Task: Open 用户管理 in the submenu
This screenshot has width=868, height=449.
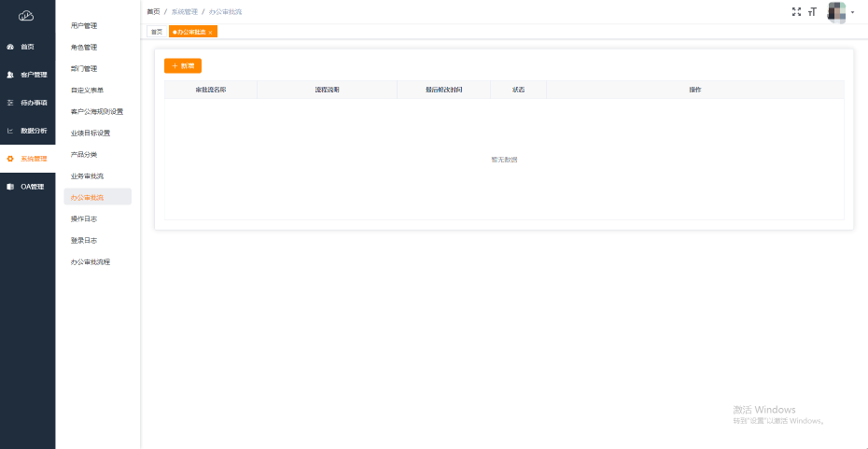Action: (x=84, y=26)
